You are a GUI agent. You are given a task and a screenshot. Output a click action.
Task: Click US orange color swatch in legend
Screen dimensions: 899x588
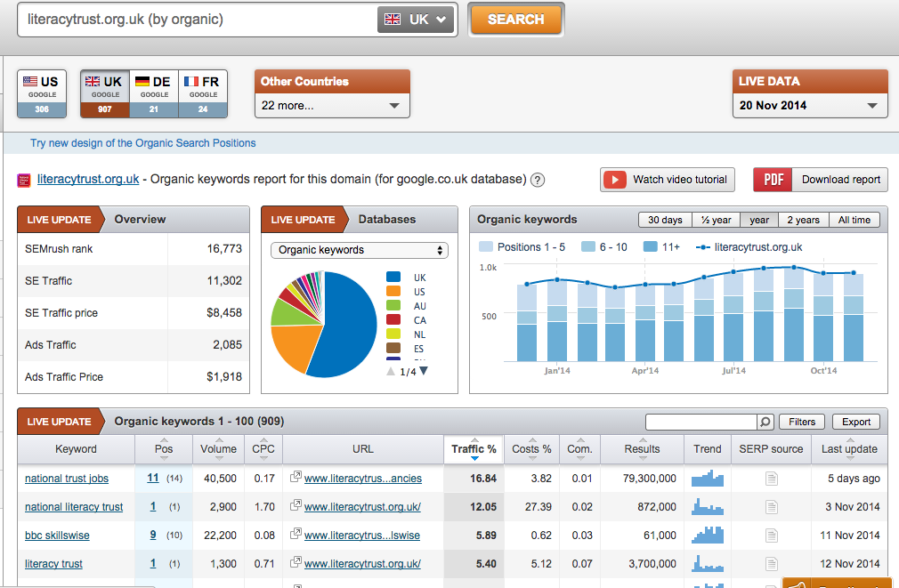tap(393, 291)
